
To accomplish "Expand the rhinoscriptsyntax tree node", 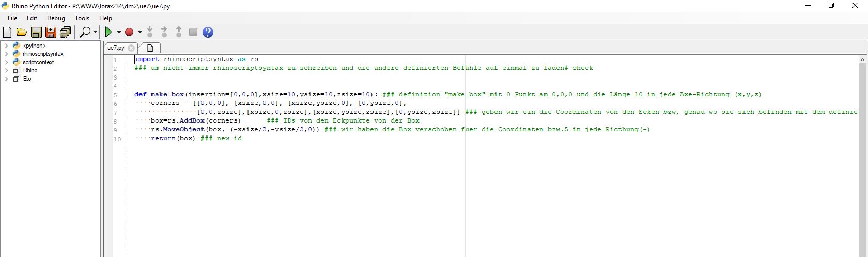I will click(x=6, y=54).
